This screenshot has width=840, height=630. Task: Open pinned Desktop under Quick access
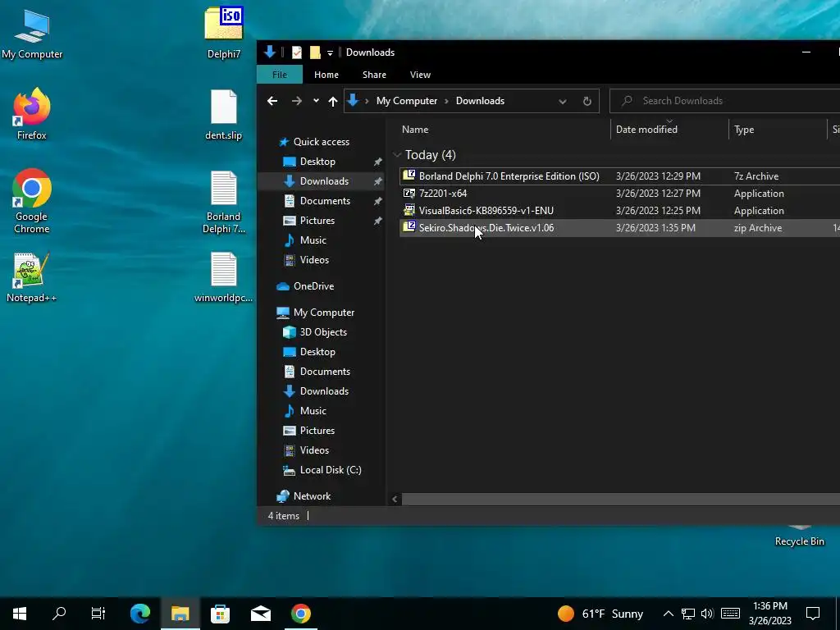[317, 162]
